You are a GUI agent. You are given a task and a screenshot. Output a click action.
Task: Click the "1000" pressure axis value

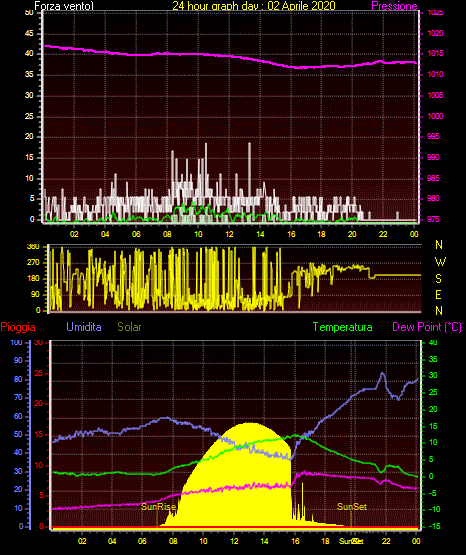[x=435, y=116]
